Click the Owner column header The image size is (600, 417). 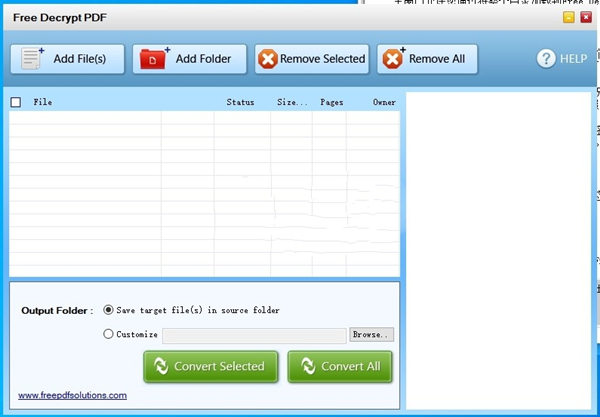click(384, 102)
